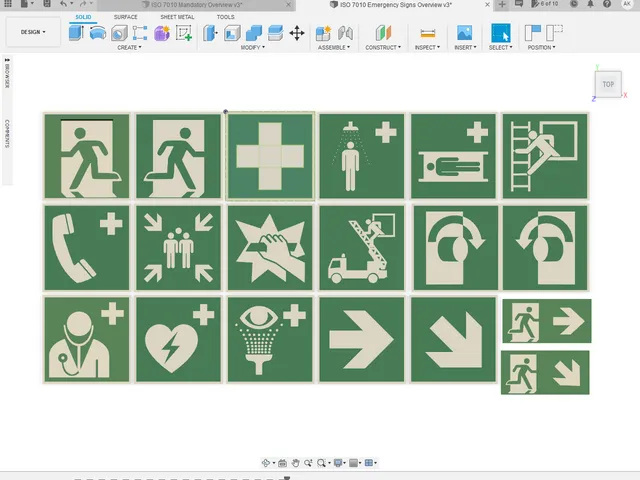Screen dimensions: 640x480
Task: Close the ISO 7010 Mandatory Overview tab
Action: click(x=289, y=5)
